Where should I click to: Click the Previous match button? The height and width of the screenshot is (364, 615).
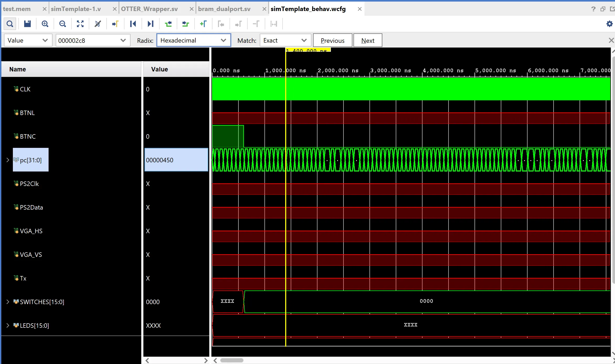tap(332, 40)
